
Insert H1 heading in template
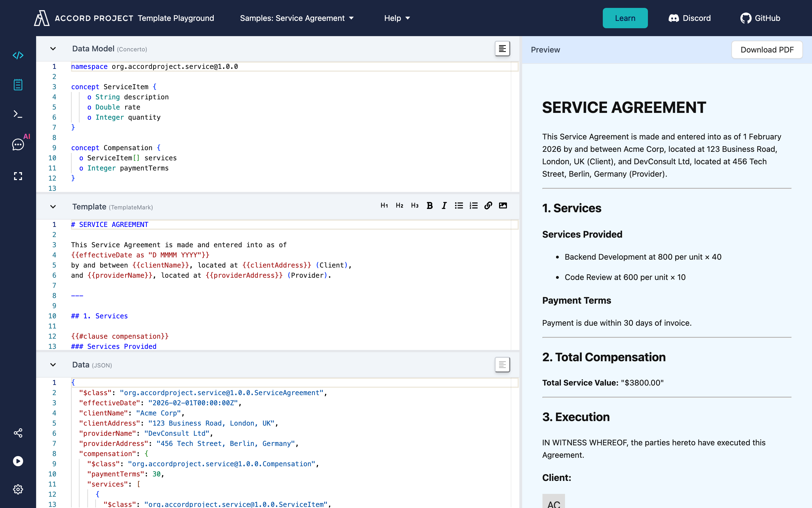[x=384, y=206]
